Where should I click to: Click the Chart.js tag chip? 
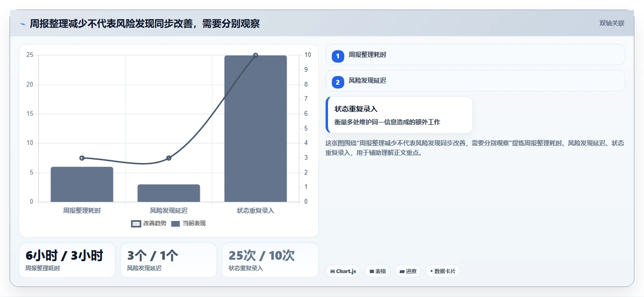click(x=343, y=271)
